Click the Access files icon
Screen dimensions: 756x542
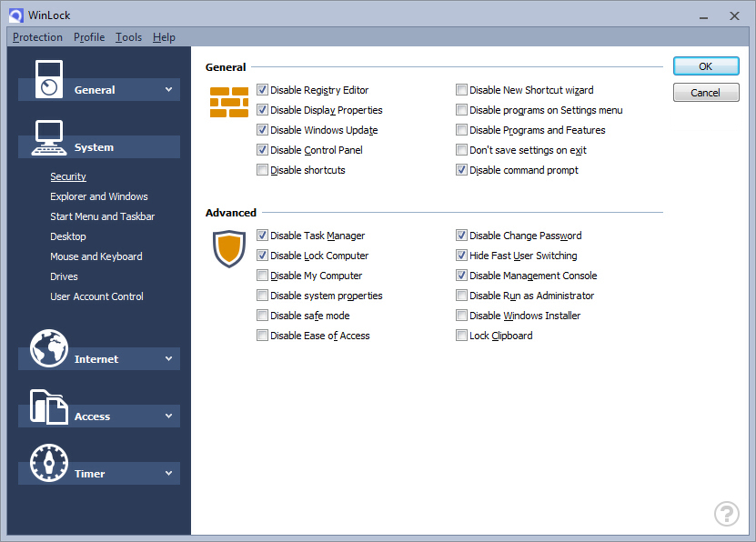pyautogui.click(x=49, y=406)
